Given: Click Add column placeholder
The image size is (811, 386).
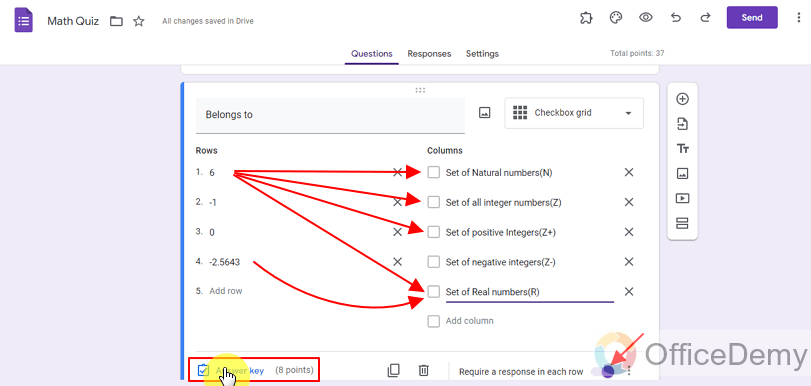Looking at the screenshot, I should 469,321.
